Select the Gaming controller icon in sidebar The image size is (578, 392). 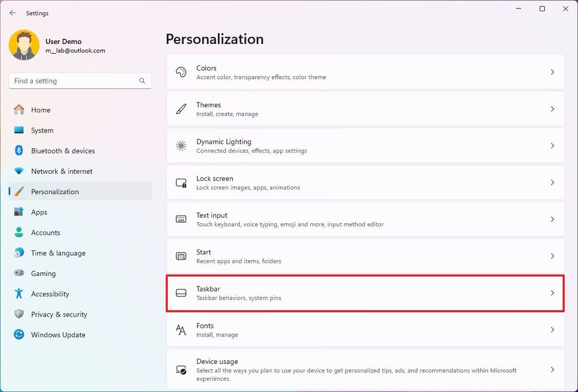click(x=19, y=273)
